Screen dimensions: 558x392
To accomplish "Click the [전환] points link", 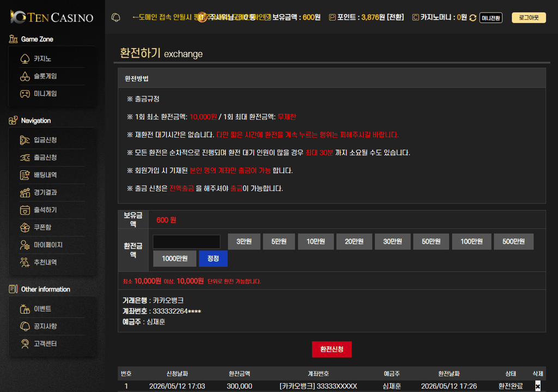I will (x=396, y=17).
